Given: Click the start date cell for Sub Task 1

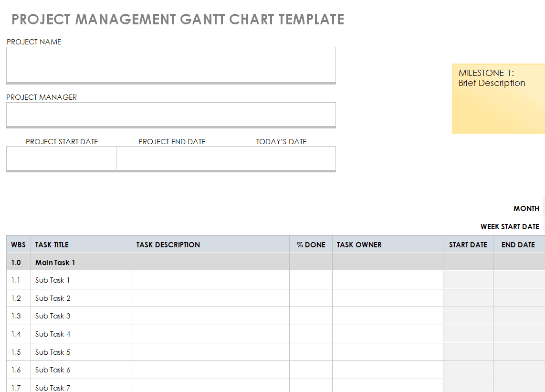Looking at the screenshot, I should click(468, 280).
